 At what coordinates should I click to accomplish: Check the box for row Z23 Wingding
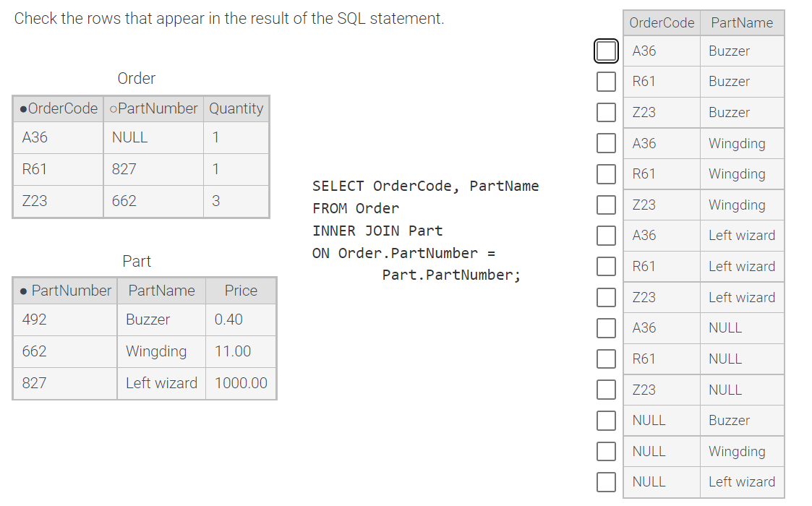point(606,205)
